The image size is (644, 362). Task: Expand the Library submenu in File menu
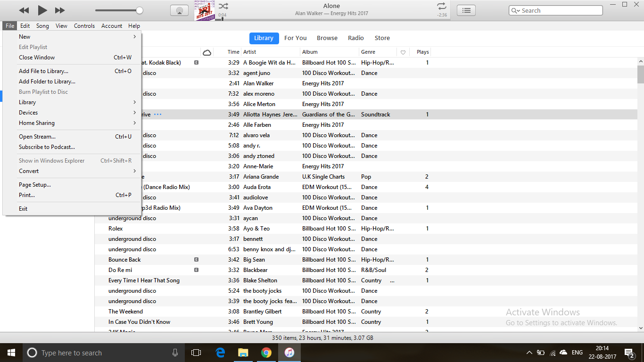pos(72,102)
